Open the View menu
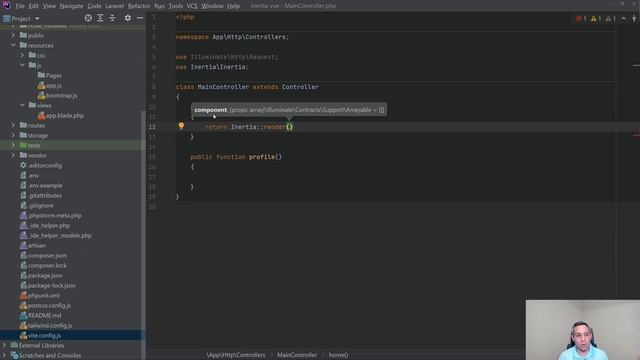 (x=49, y=6)
